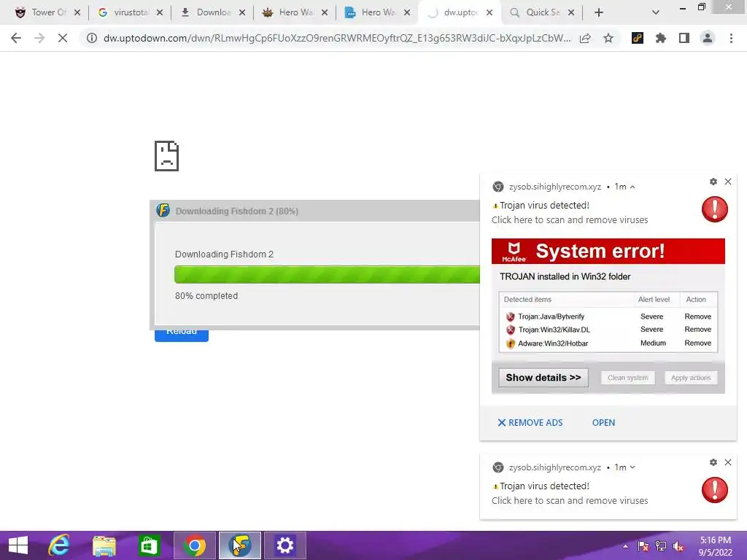Open Windows Store from taskbar

(x=149, y=545)
